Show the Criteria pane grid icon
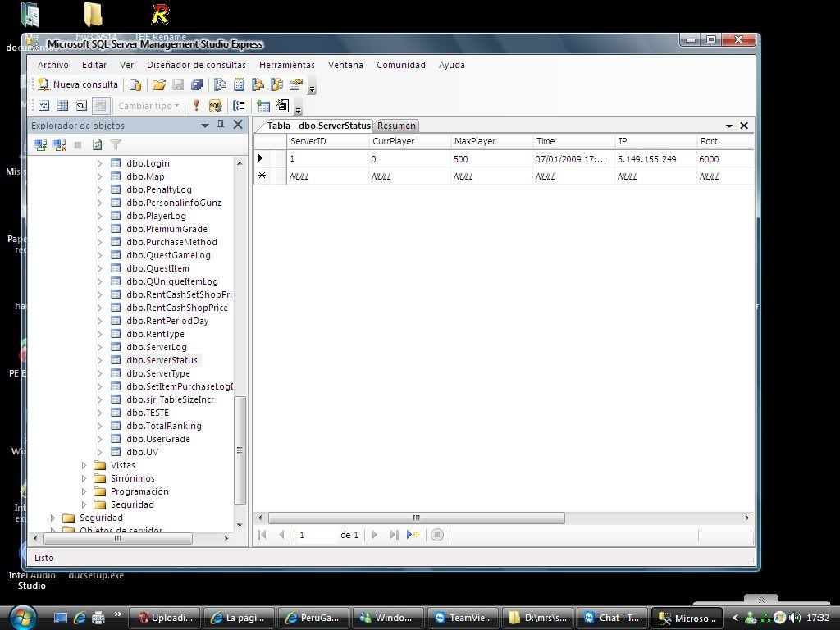 62,106
